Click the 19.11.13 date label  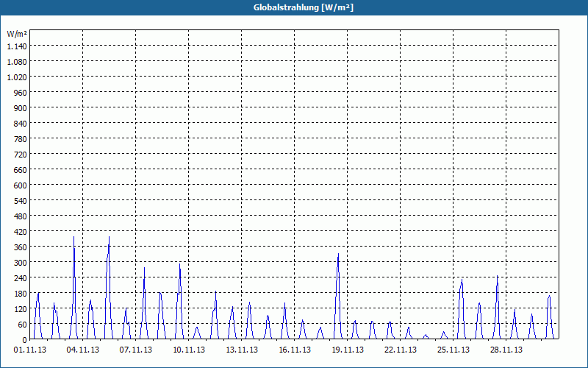(347, 350)
